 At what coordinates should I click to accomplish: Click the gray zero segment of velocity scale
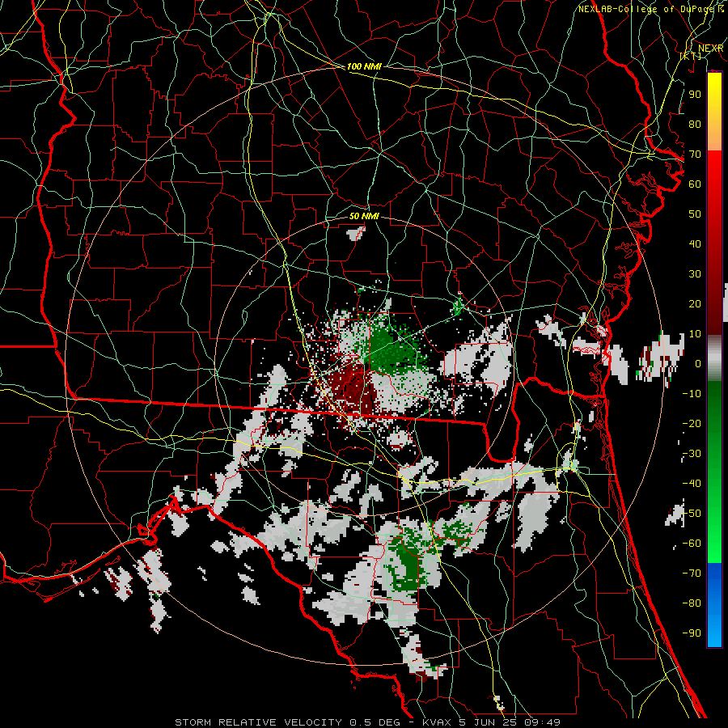click(714, 358)
